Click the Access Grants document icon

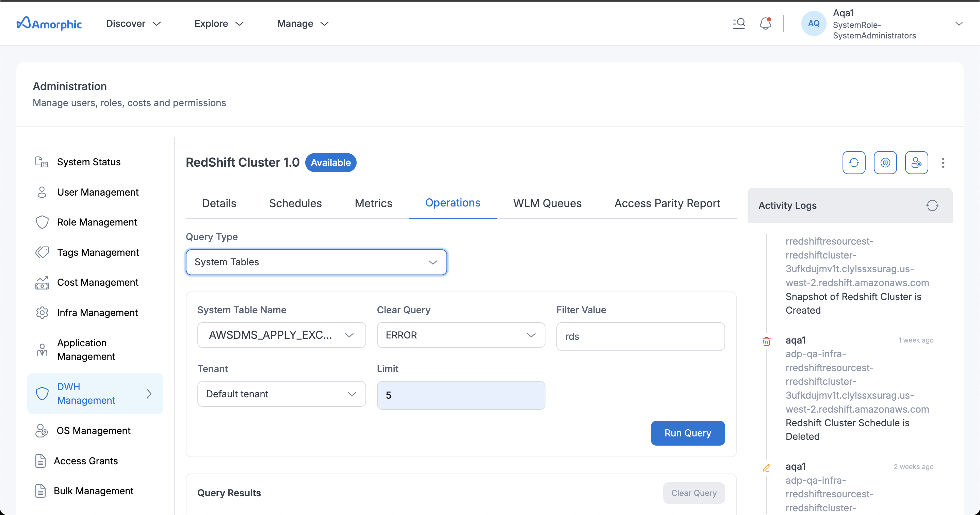40,461
